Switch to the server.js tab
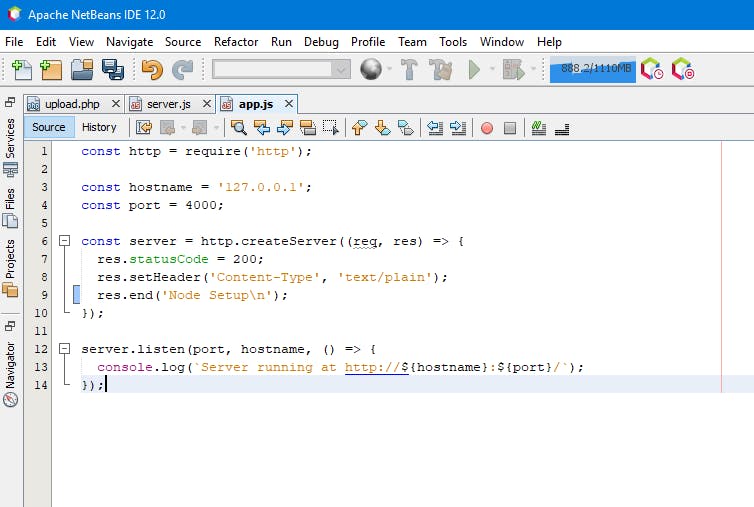Screen dimensions: 754x507 click(x=167, y=104)
